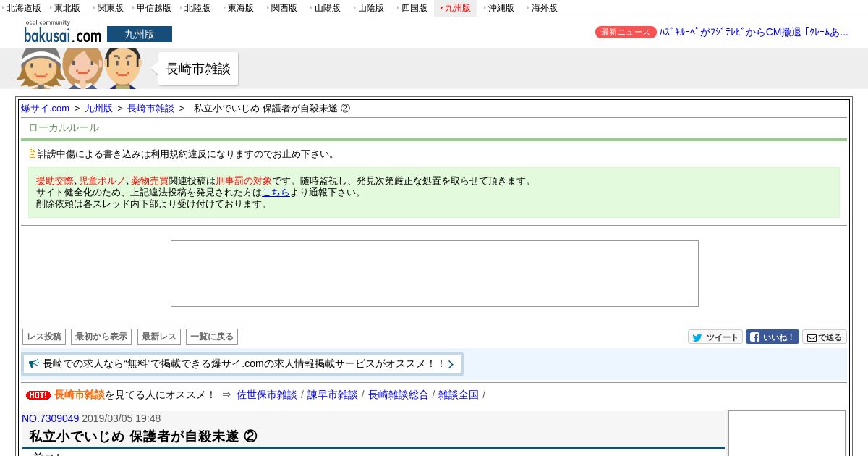Click the レス投稿 button
868x456 pixels.
pyautogui.click(x=44, y=337)
